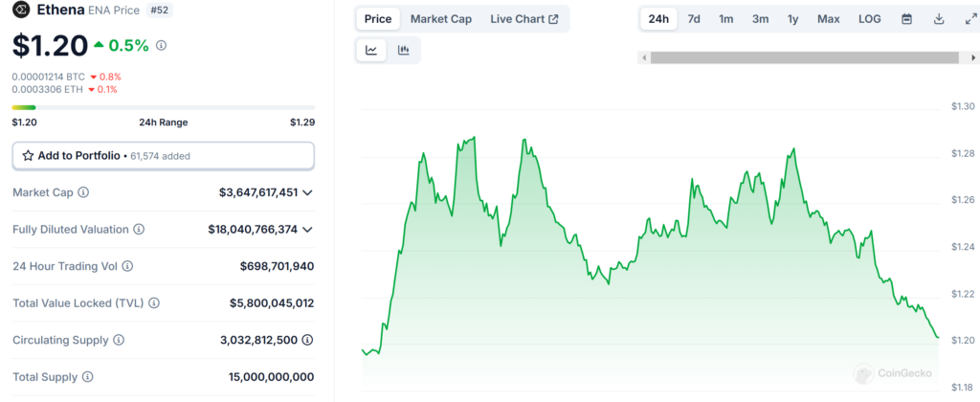Click the 24h range progress bar
The height and width of the screenshot is (402, 980).
[x=163, y=107]
